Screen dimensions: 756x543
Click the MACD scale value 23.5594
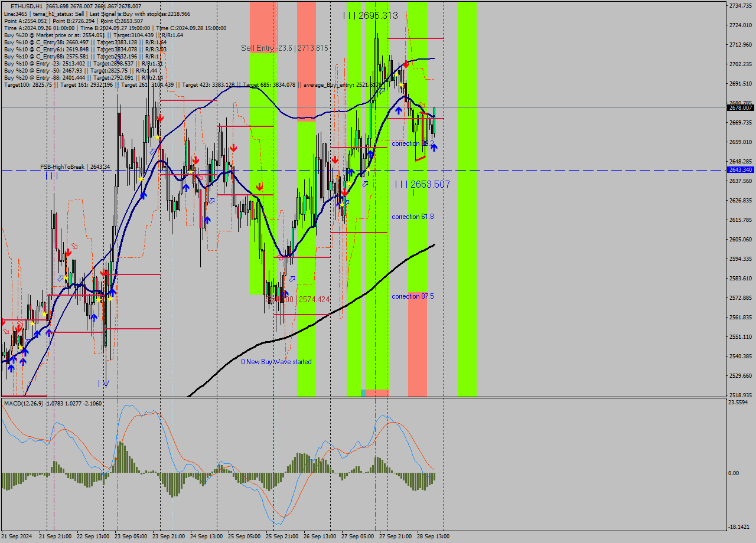pyautogui.click(x=739, y=403)
